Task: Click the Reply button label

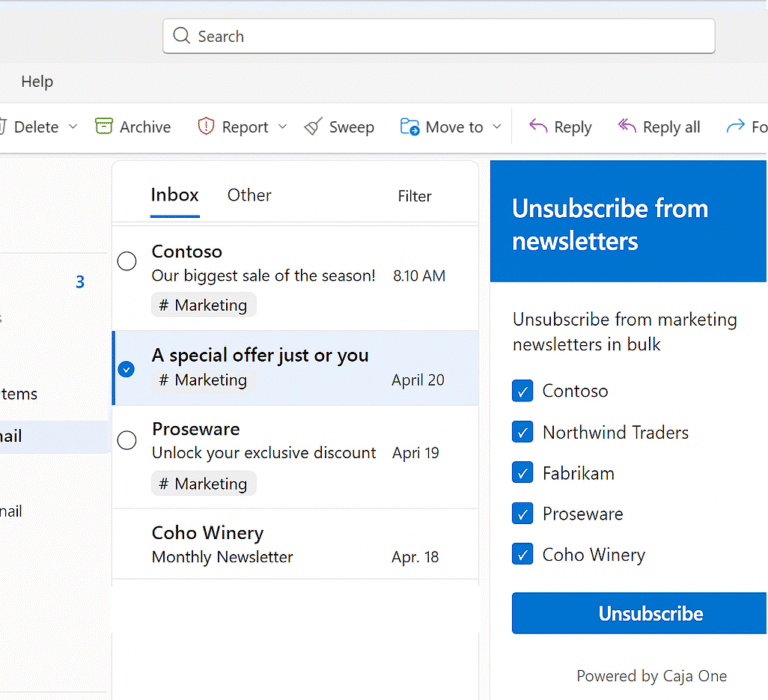Action: click(573, 127)
